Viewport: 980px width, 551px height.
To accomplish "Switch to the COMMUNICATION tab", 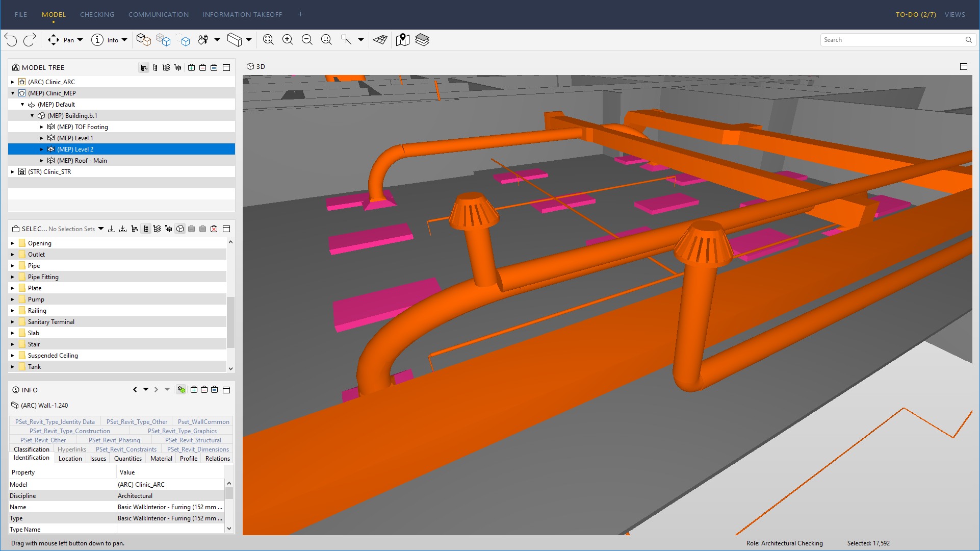I will point(159,14).
